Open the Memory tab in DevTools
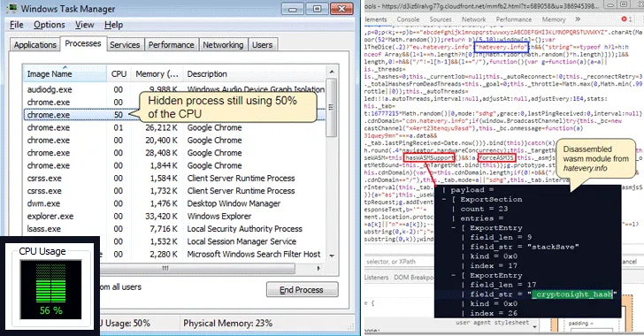 pyautogui.click(x=554, y=19)
